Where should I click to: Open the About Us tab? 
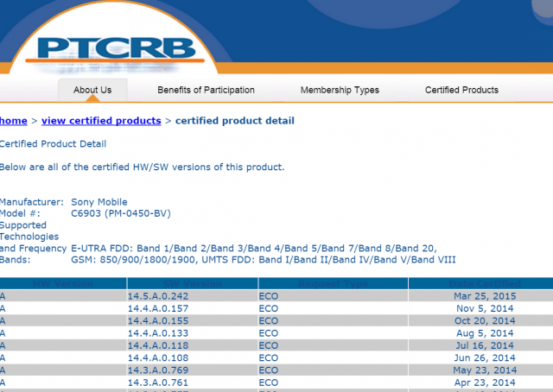[x=92, y=91]
